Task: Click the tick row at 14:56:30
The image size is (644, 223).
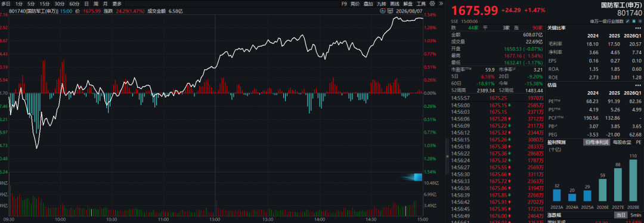Action: click(x=497, y=174)
